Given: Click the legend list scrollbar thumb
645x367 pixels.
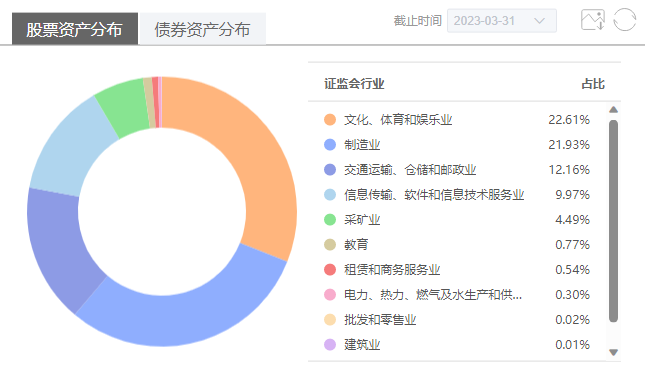Looking at the screenshot, I should coord(613,221).
